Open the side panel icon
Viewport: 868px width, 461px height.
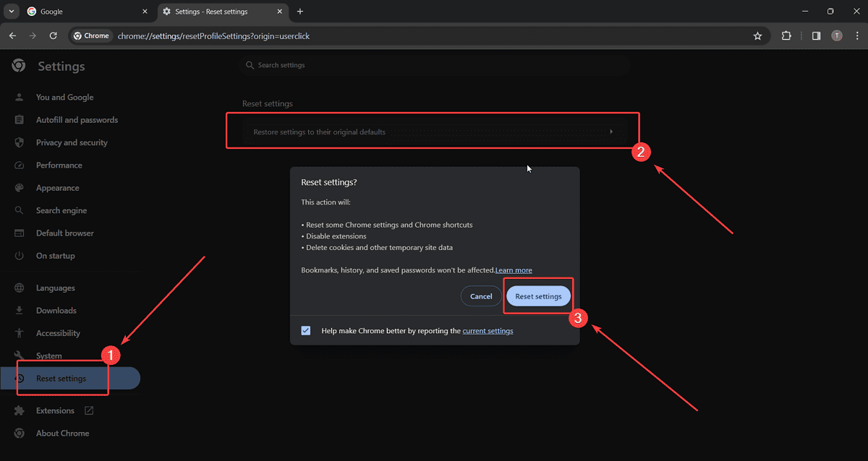[816, 35]
